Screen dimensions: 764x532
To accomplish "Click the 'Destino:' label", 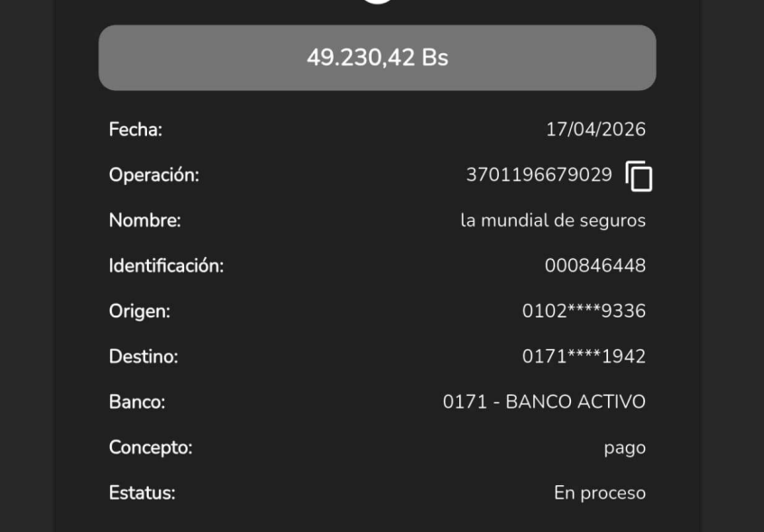I will 143,356.
